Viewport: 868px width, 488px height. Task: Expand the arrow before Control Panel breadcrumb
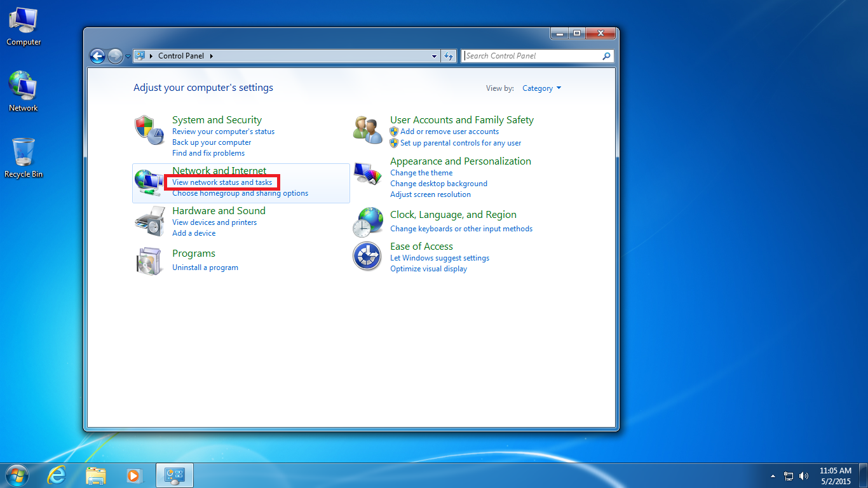tap(151, 56)
